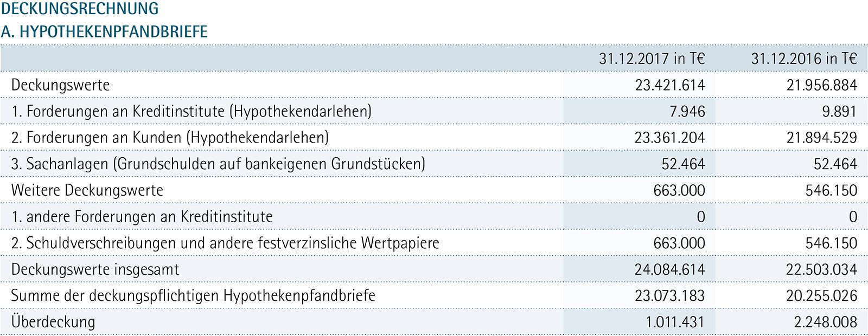Click the Weitere Deckungswerte row label
The image size is (868, 336).
87,191
